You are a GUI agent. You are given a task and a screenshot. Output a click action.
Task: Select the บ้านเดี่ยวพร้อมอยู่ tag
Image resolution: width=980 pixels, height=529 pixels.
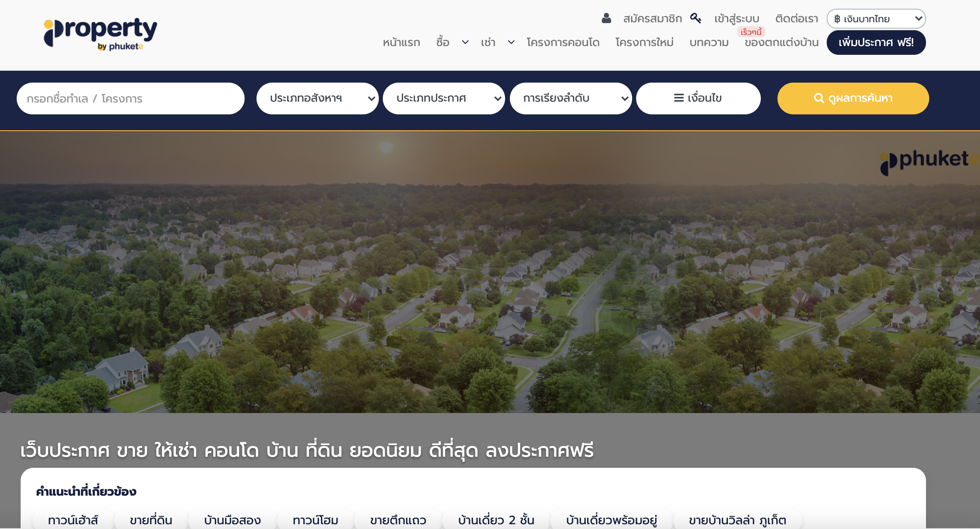pos(612,519)
